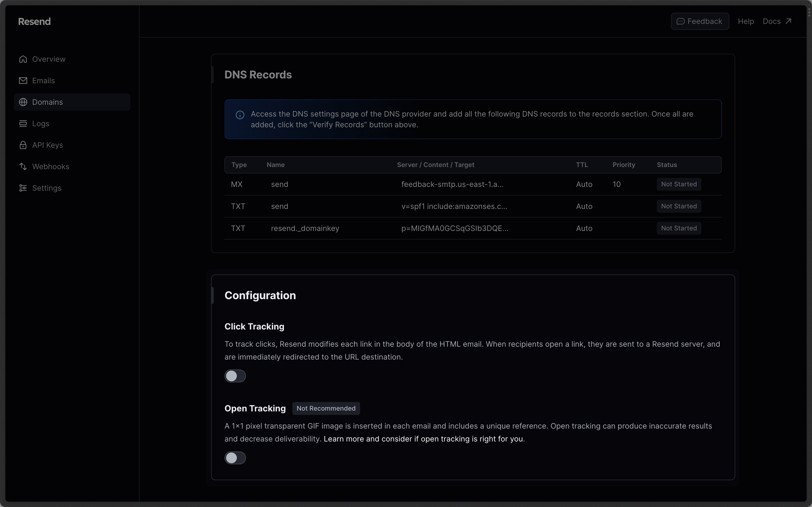Open Settings in the sidebar

[72, 188]
